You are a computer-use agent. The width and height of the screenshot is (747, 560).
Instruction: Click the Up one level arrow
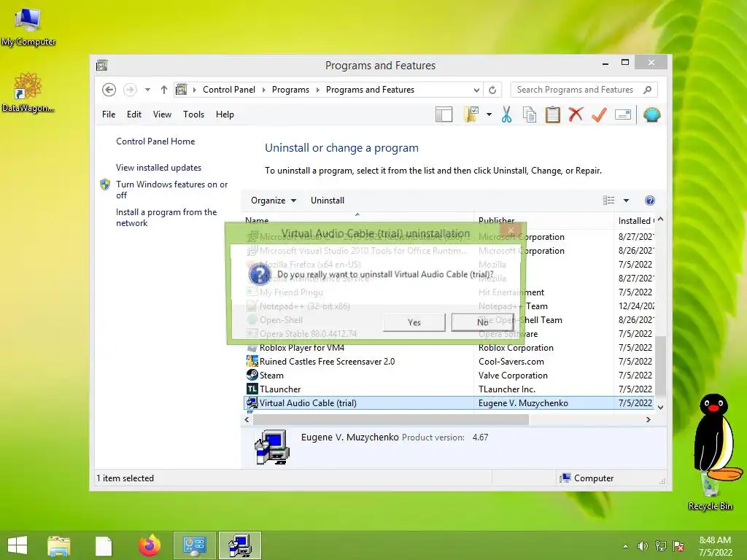[x=164, y=90]
